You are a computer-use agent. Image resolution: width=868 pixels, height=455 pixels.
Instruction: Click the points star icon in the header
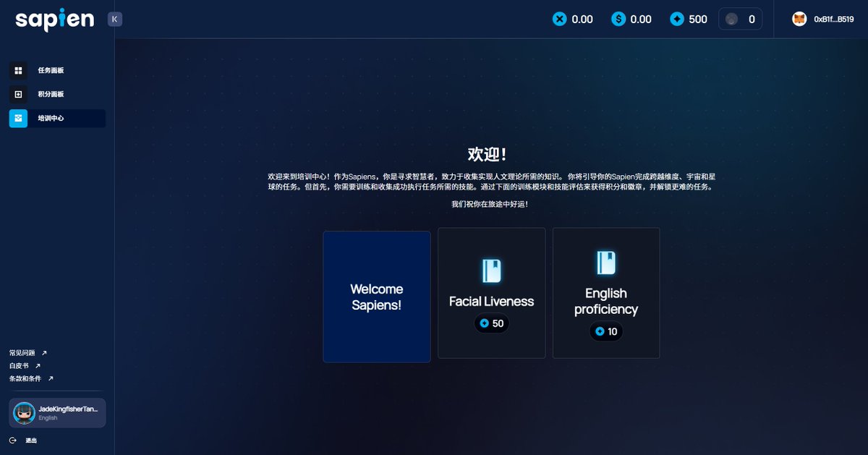click(x=677, y=20)
